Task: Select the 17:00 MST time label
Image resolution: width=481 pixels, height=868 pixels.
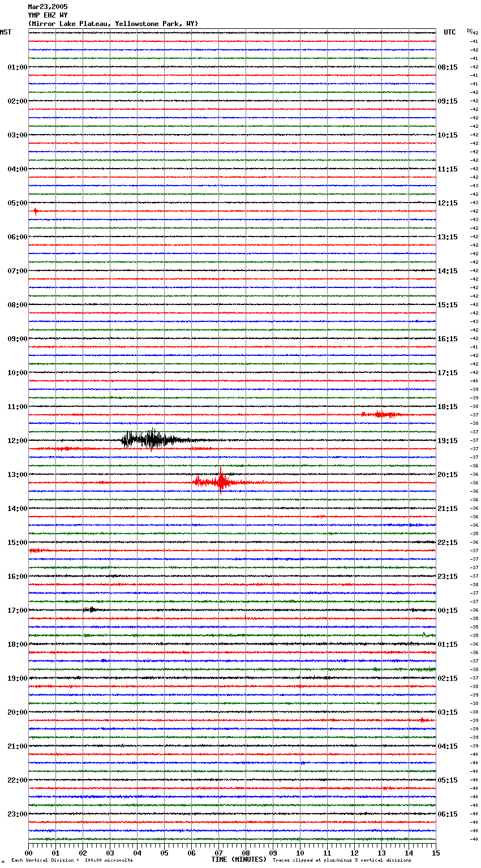Action: point(18,611)
